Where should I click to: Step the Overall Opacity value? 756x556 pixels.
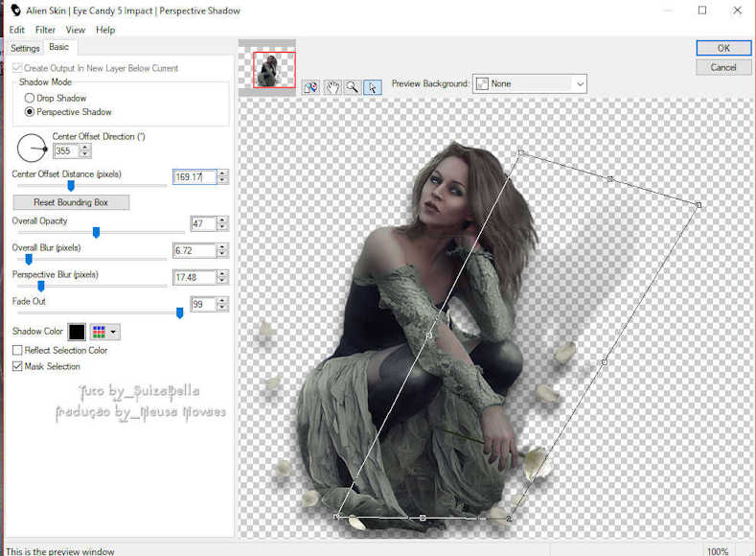(222, 223)
